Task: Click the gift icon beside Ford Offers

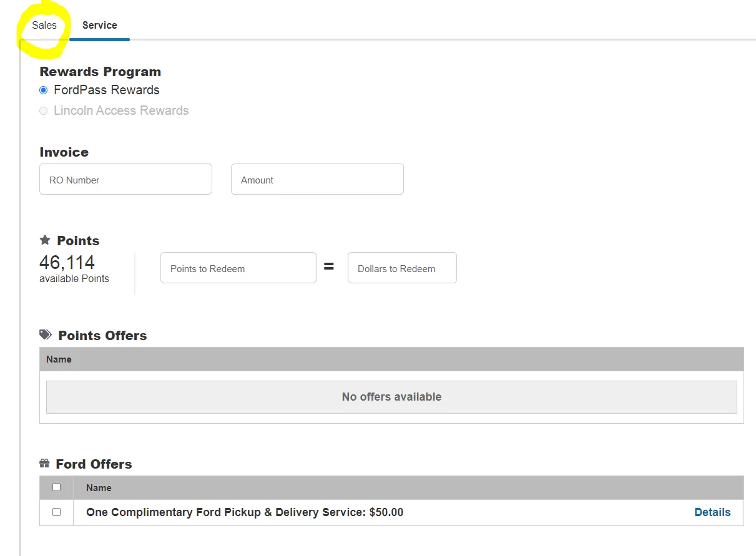Action: 44,464
